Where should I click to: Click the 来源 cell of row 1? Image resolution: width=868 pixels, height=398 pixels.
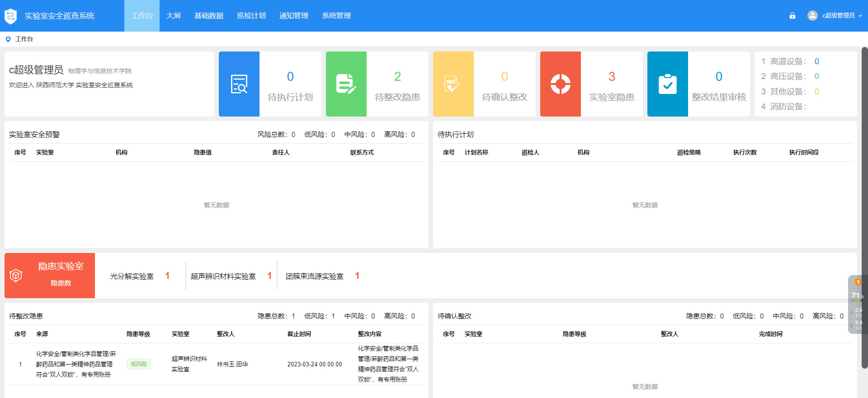point(76,364)
